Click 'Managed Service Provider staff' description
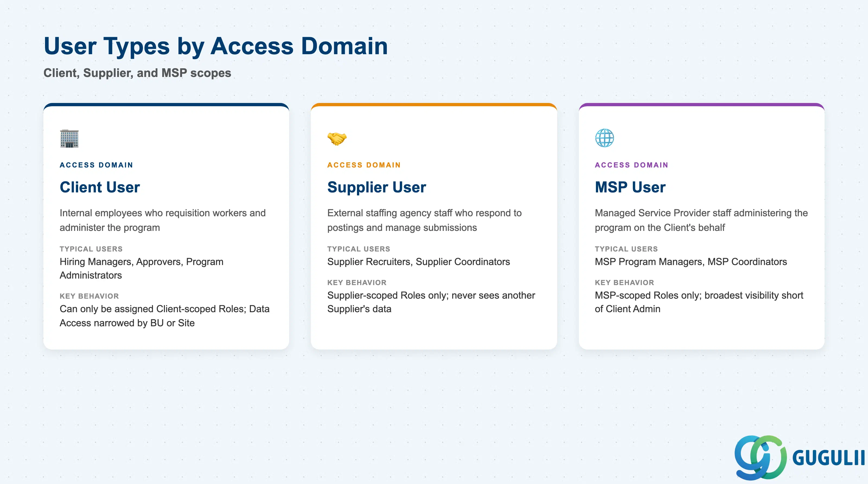This screenshot has height=484, width=868. 701,220
